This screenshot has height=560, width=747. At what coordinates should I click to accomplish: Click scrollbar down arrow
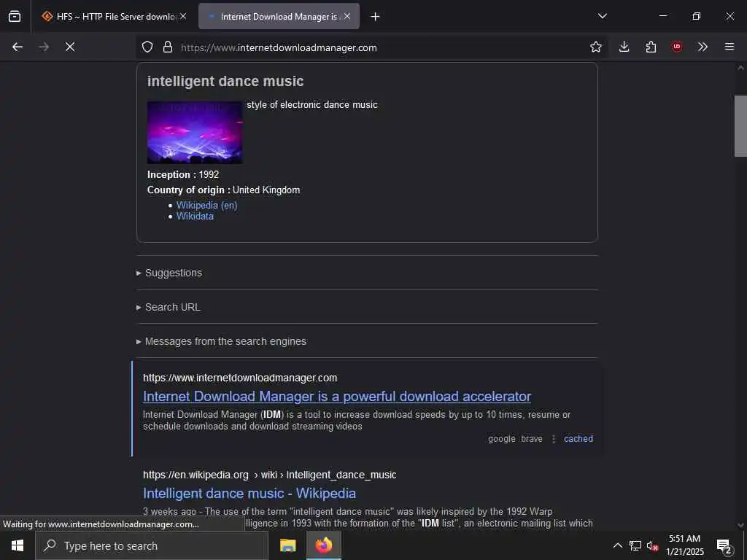click(x=740, y=525)
